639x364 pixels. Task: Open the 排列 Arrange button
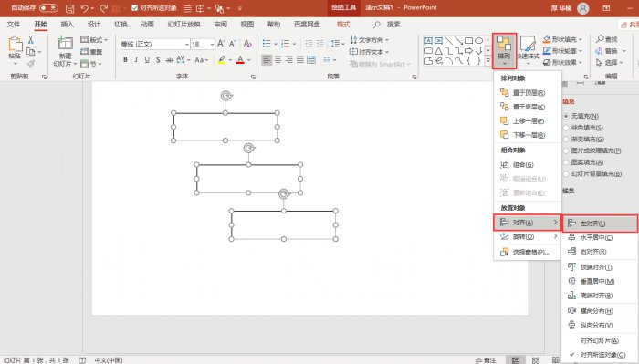point(504,50)
